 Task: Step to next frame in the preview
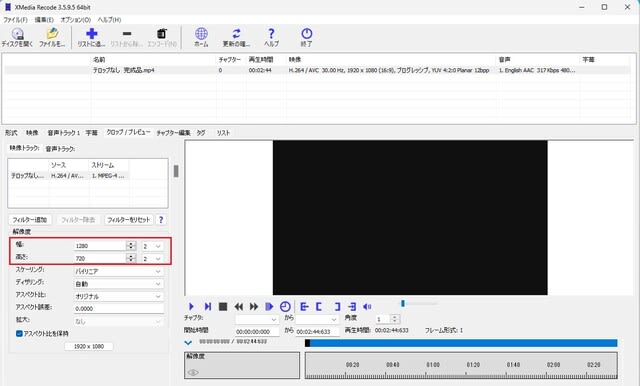click(x=208, y=306)
